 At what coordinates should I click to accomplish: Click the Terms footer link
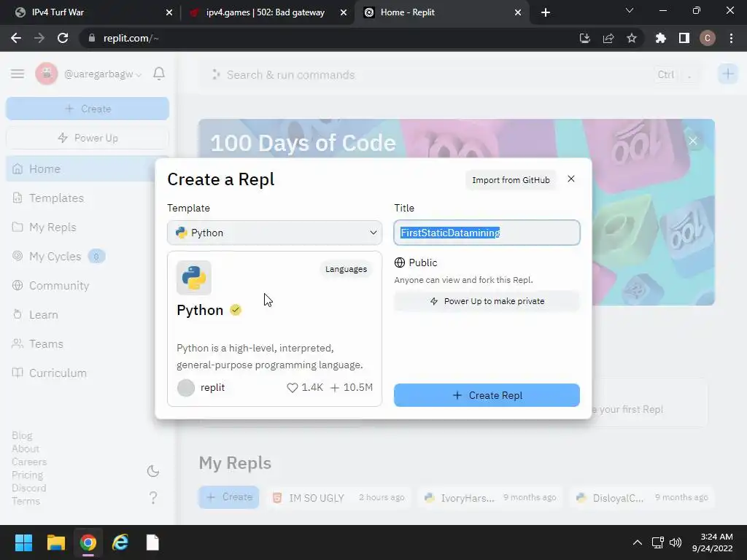pyautogui.click(x=26, y=501)
